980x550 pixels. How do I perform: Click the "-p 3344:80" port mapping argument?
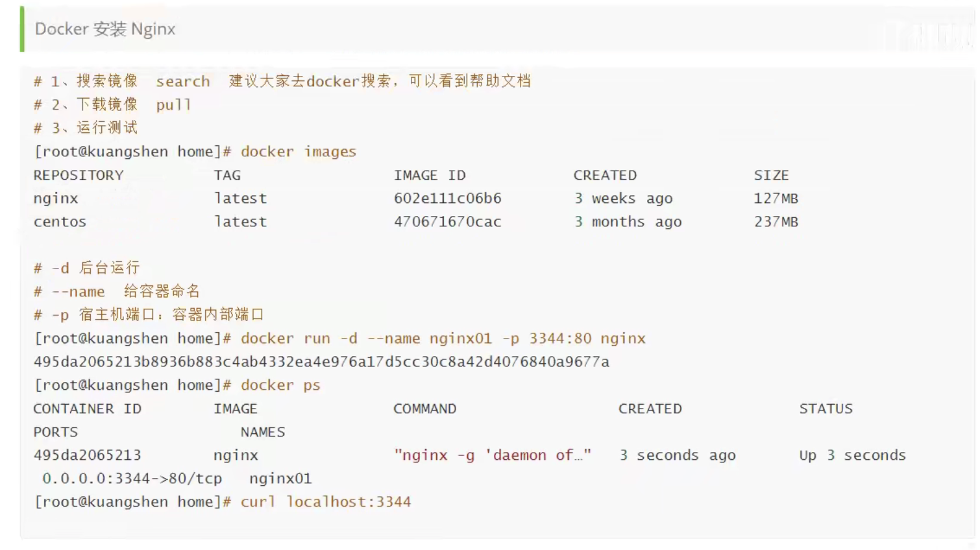click(x=547, y=339)
